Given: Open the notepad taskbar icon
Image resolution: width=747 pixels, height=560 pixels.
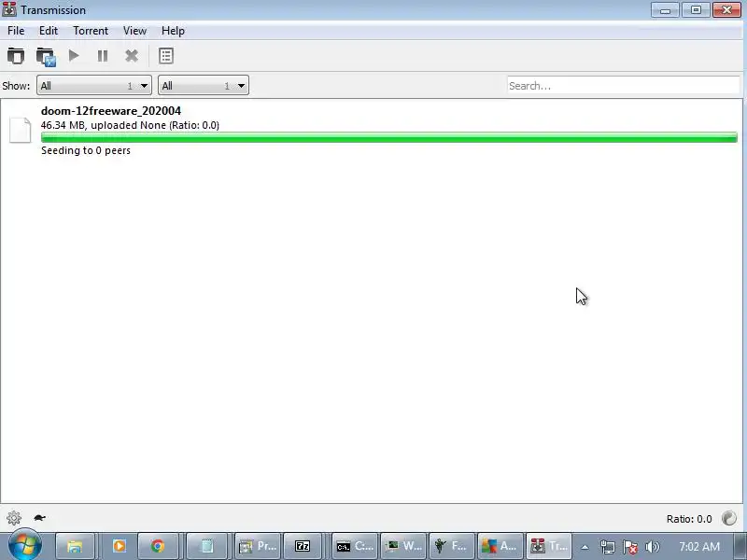Looking at the screenshot, I should (206, 546).
